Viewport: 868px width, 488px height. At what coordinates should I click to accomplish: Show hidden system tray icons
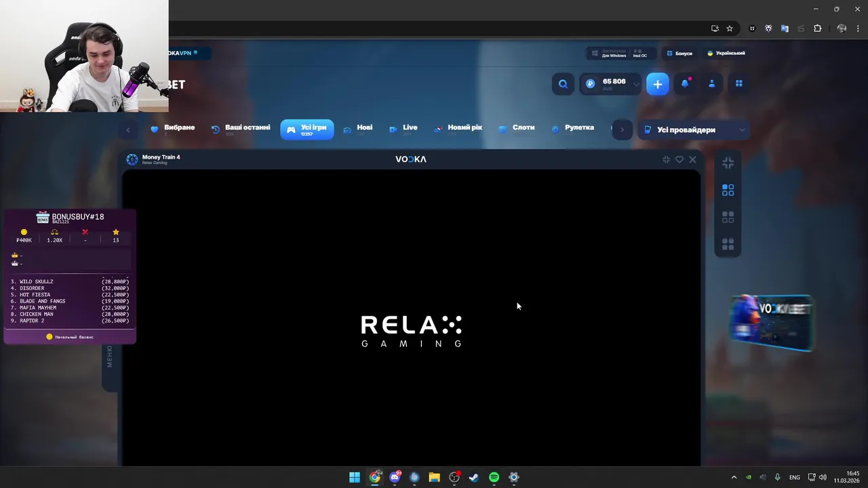(x=734, y=477)
